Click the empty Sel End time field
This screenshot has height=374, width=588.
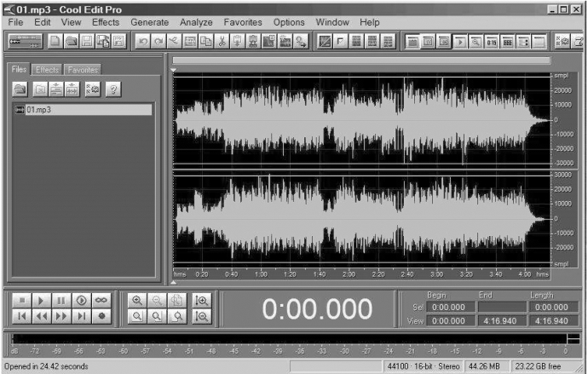click(502, 308)
